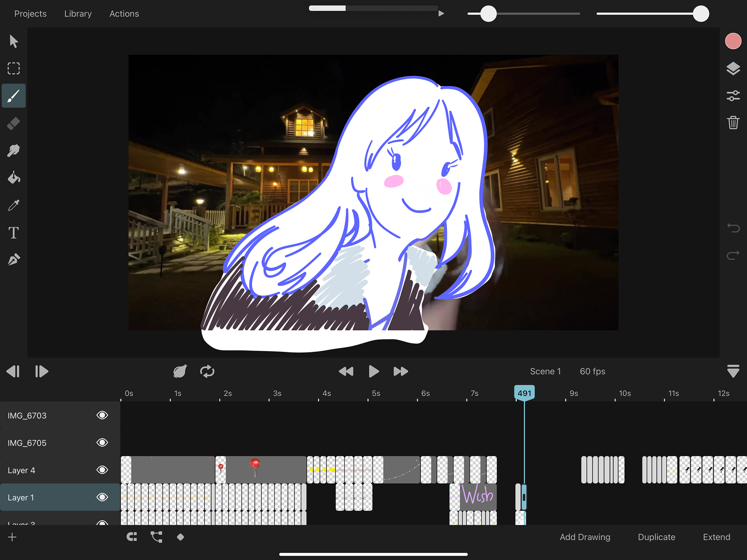Select the Text tool
Viewport: 747px width, 560px height.
(x=14, y=233)
